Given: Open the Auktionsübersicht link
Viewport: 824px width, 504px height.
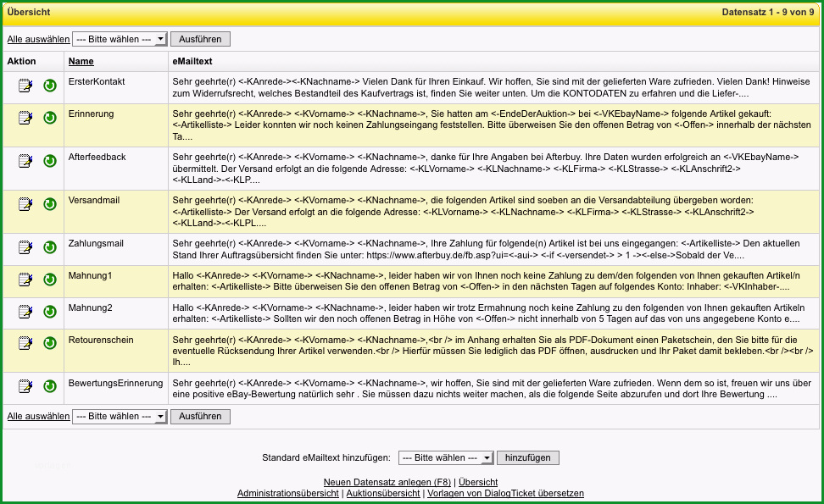Looking at the screenshot, I should point(383,494).
